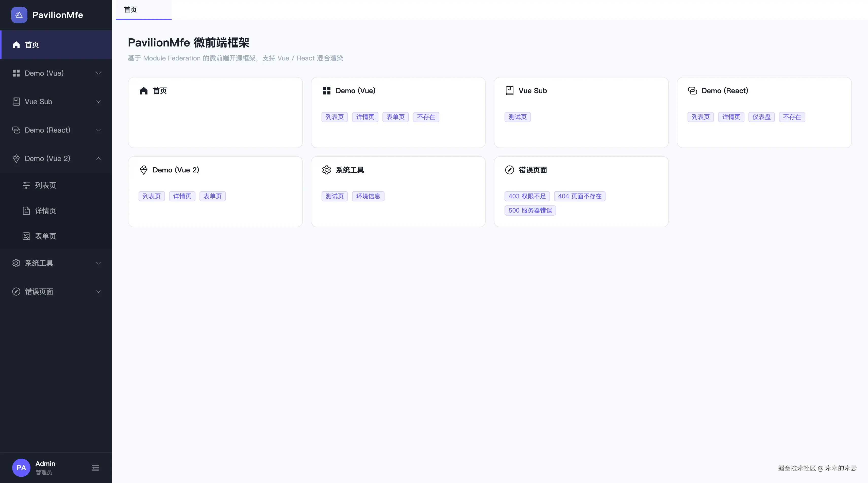Switch to the 首页 tab at top
The image size is (868, 483).
pos(144,10)
